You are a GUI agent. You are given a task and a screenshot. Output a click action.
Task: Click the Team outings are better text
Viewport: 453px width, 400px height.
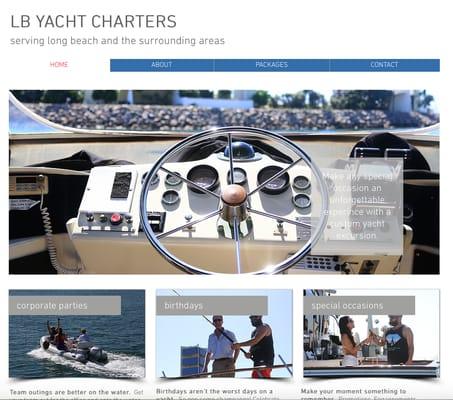[x=70, y=392]
